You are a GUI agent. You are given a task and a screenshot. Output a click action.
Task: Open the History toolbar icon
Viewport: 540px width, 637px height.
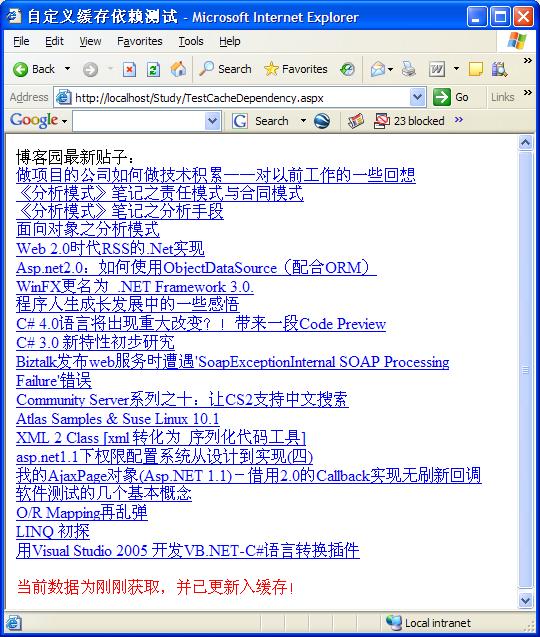tap(347, 69)
